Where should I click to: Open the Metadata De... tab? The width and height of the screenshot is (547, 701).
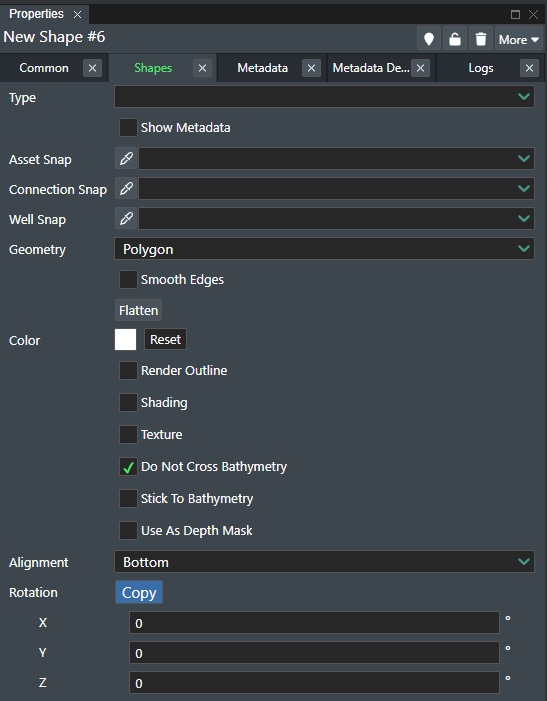(371, 68)
